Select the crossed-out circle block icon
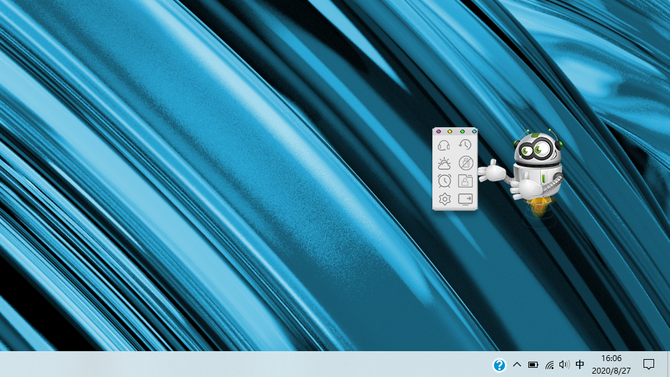 [466, 163]
